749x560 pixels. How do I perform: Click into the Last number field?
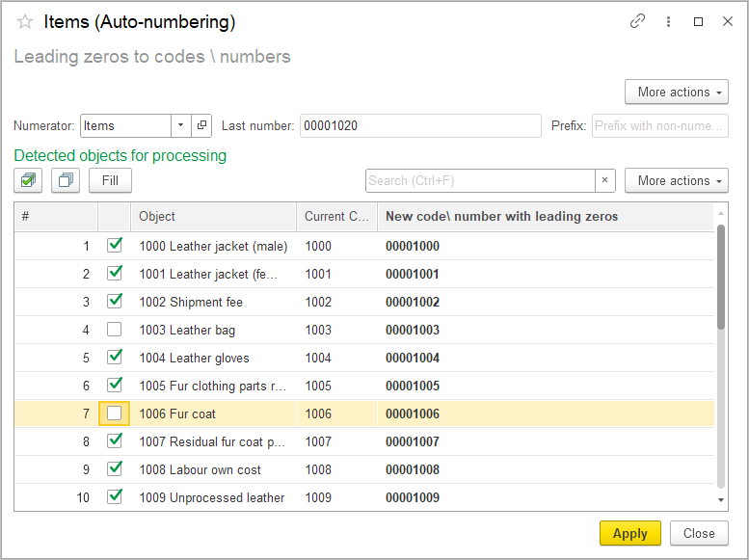point(419,125)
